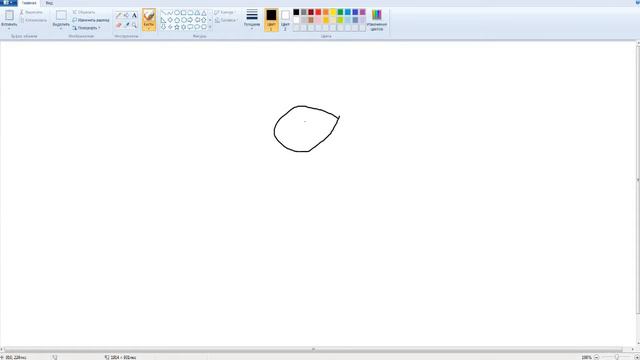This screenshot has width=640, height=360.
Task: Click the zoom in plus button
Action: pyautogui.click(x=636, y=357)
